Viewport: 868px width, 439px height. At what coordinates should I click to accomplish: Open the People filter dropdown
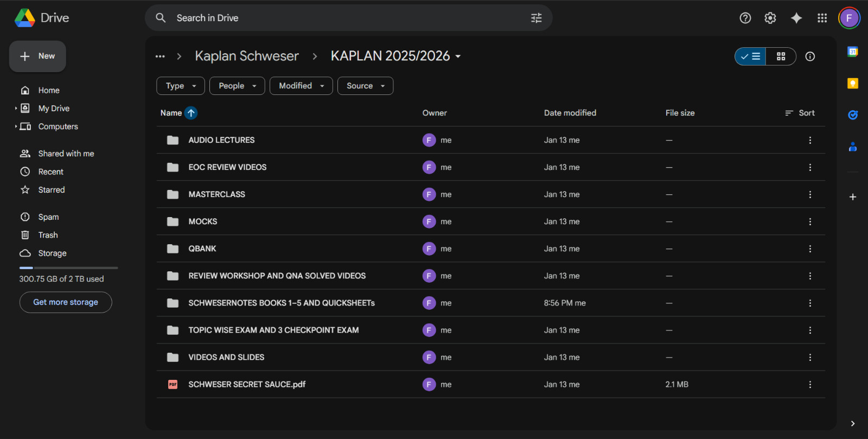(x=237, y=86)
